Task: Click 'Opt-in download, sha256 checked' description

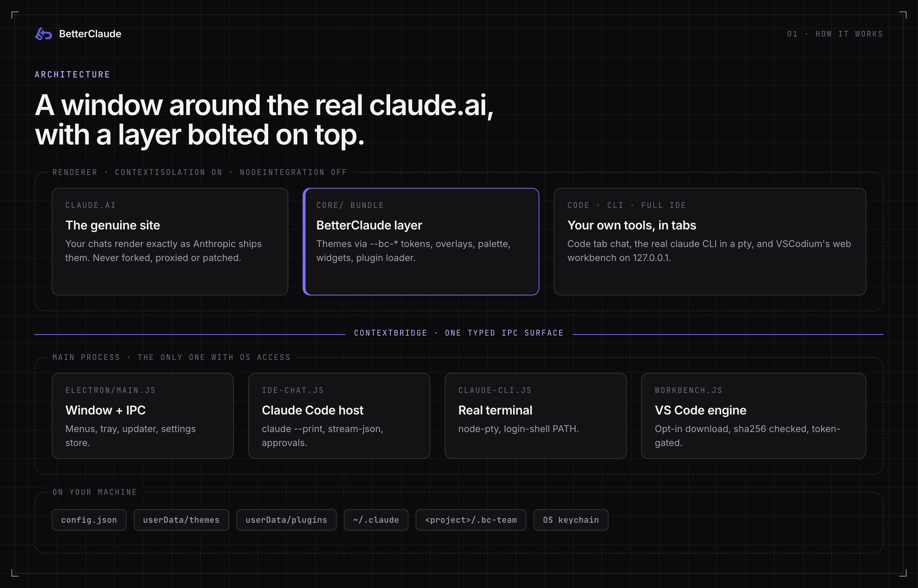Action: click(x=748, y=436)
